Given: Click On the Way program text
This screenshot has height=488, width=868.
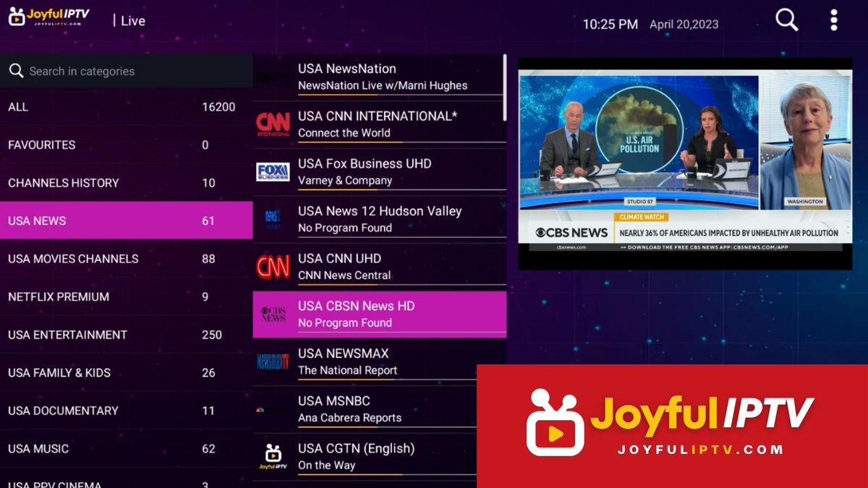Looking at the screenshot, I should pyautogui.click(x=327, y=466).
